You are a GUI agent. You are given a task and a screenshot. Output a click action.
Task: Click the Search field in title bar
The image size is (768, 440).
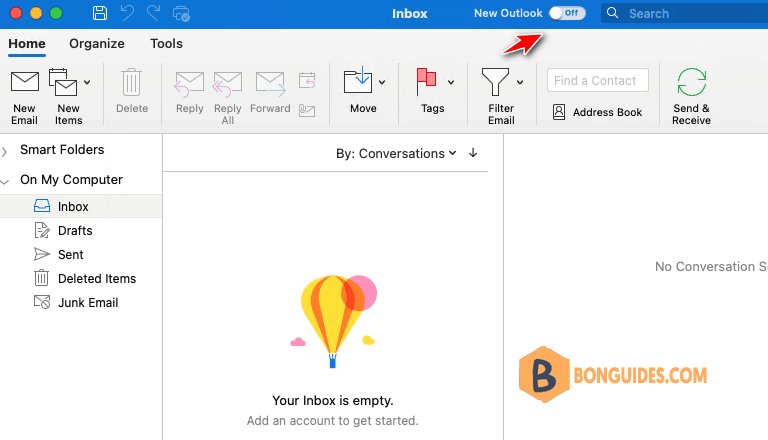pyautogui.click(x=684, y=13)
